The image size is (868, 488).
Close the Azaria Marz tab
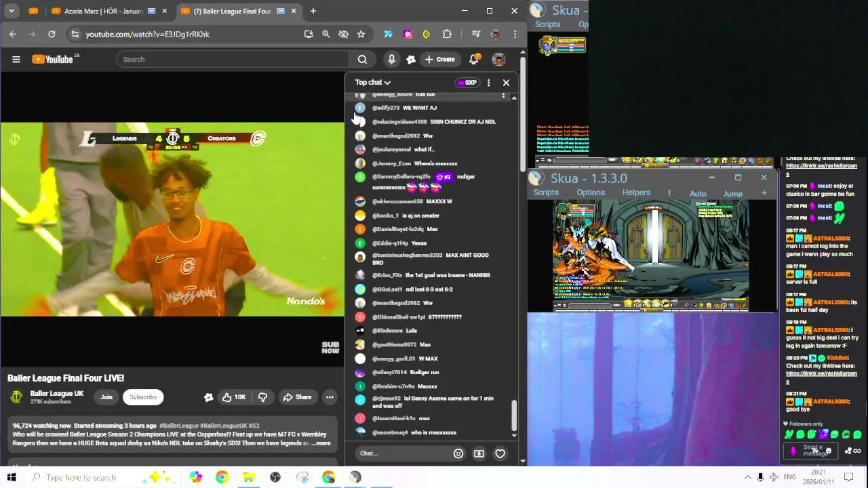coord(164,11)
